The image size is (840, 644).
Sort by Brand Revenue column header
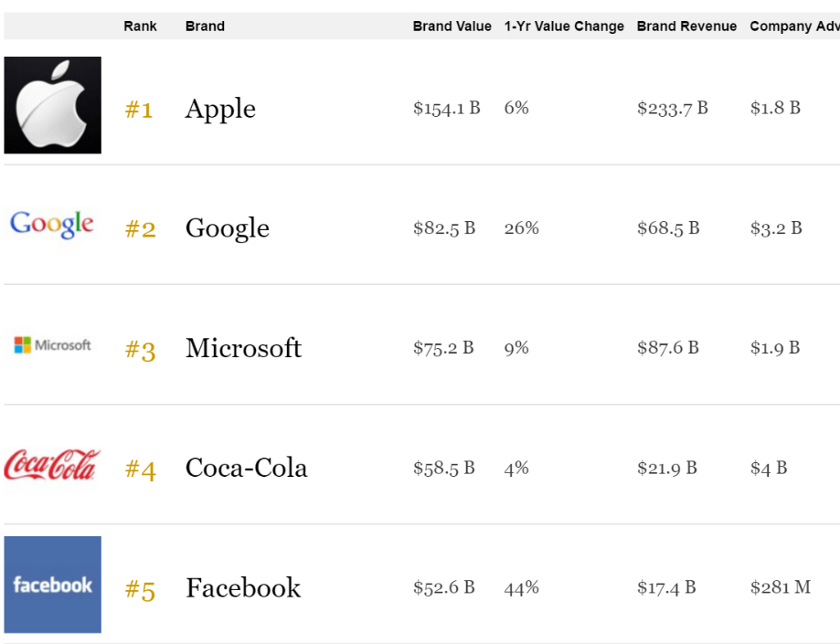(686, 26)
